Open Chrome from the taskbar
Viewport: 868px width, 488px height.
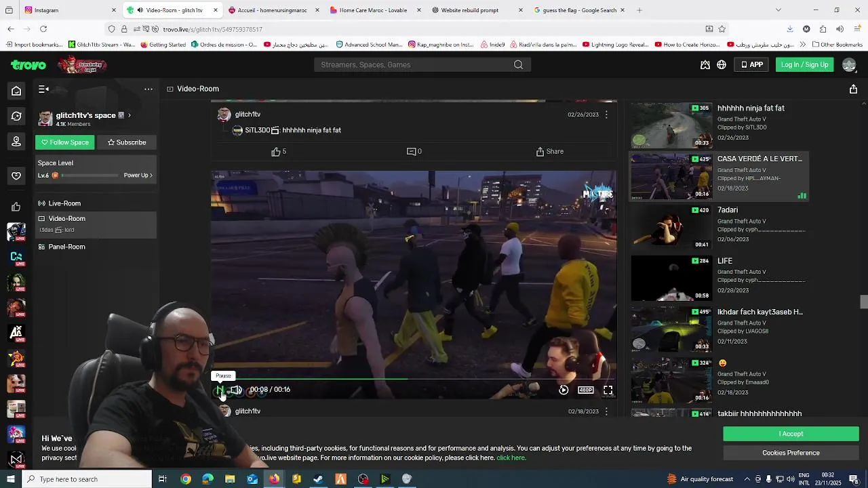point(186,479)
